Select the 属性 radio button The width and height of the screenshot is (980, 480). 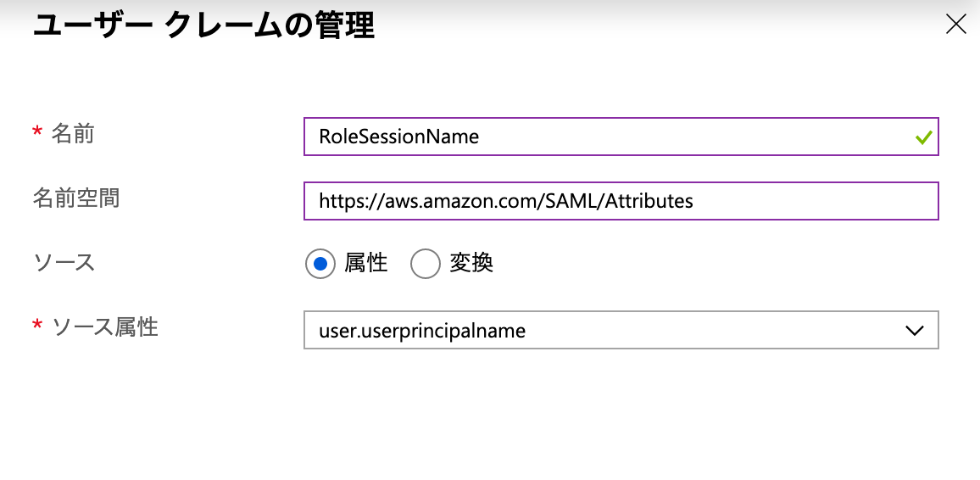320,264
